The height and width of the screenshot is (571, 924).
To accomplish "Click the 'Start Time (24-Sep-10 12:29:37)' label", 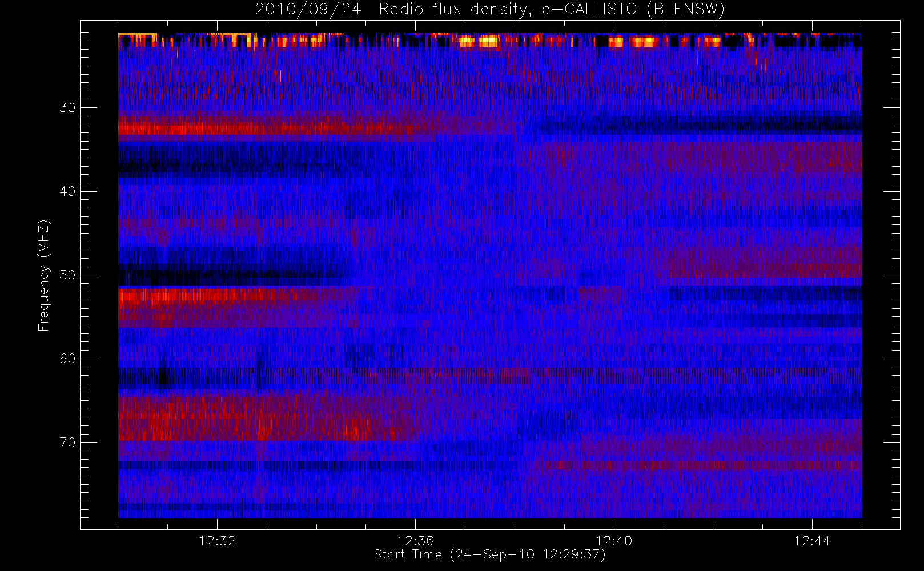I will (x=489, y=554).
